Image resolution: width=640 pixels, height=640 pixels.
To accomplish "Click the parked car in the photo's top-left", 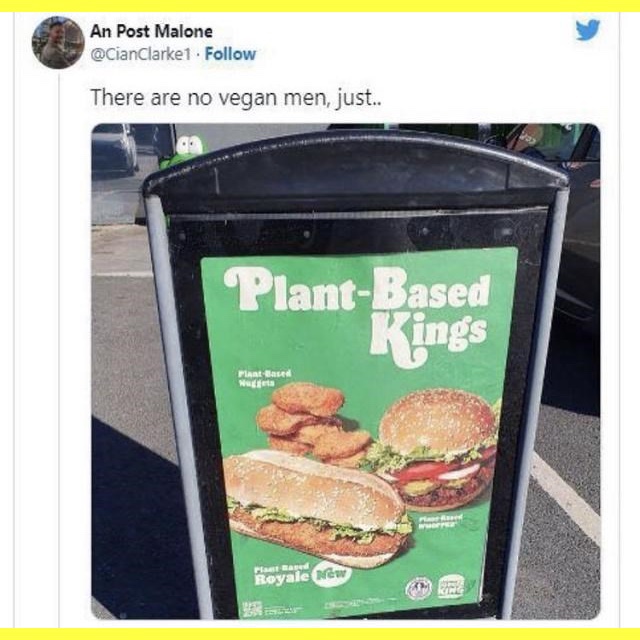I will click(x=114, y=150).
